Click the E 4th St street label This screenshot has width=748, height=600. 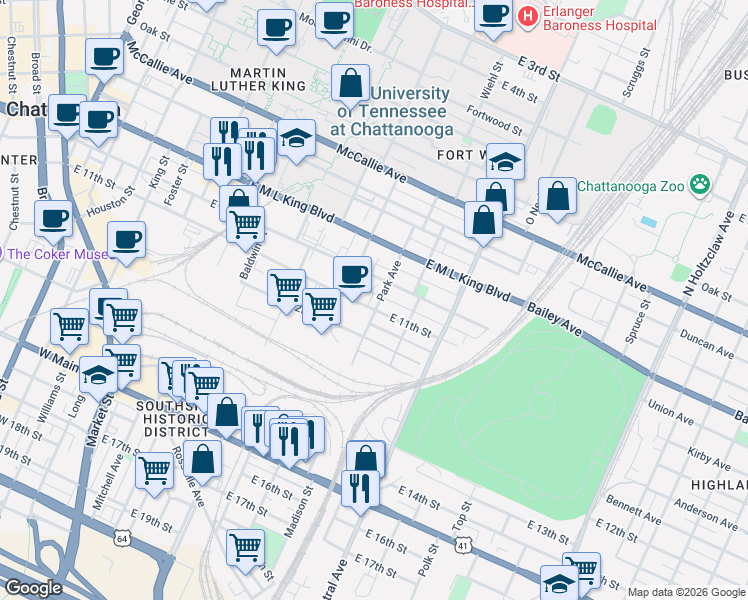coord(519,92)
